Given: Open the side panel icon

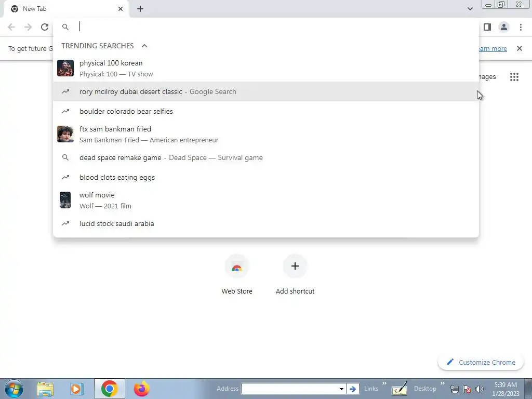Looking at the screenshot, I should (x=487, y=27).
